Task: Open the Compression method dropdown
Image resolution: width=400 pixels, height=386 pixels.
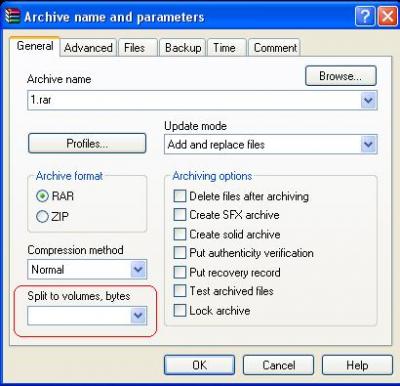Action: click(x=87, y=269)
